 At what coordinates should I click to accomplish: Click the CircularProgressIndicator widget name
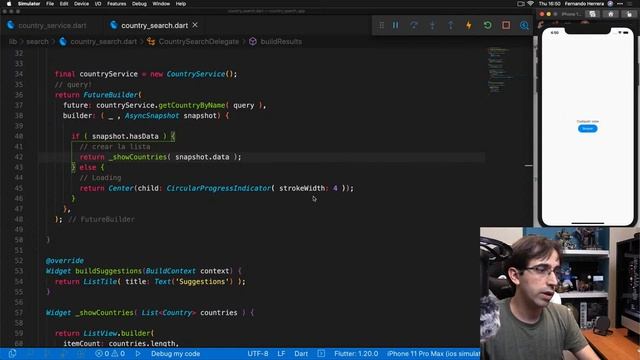click(218, 188)
